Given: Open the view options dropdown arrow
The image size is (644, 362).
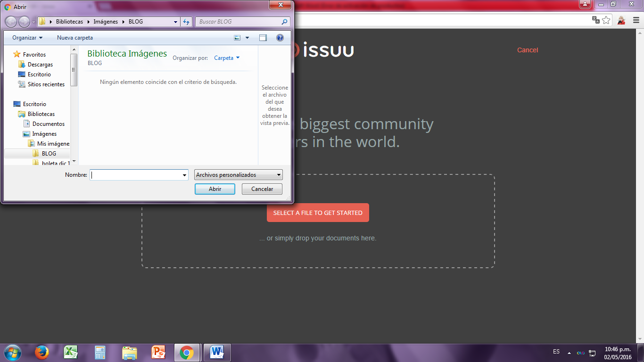Looking at the screenshot, I should (247, 38).
